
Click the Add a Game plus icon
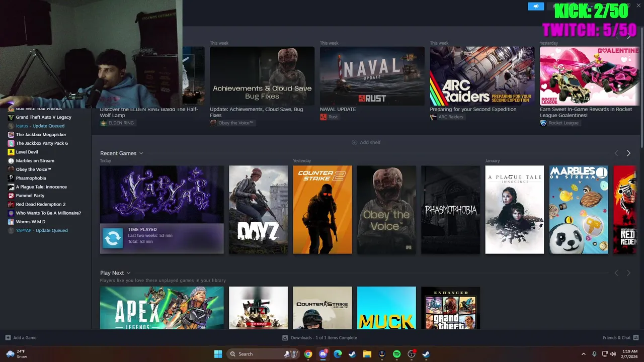click(x=8, y=338)
